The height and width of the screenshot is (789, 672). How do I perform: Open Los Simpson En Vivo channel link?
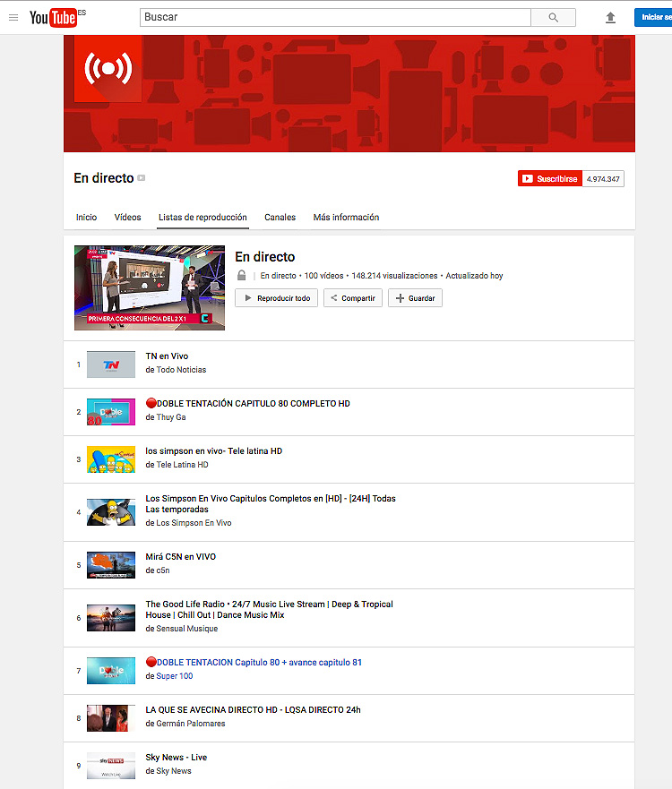(x=194, y=523)
